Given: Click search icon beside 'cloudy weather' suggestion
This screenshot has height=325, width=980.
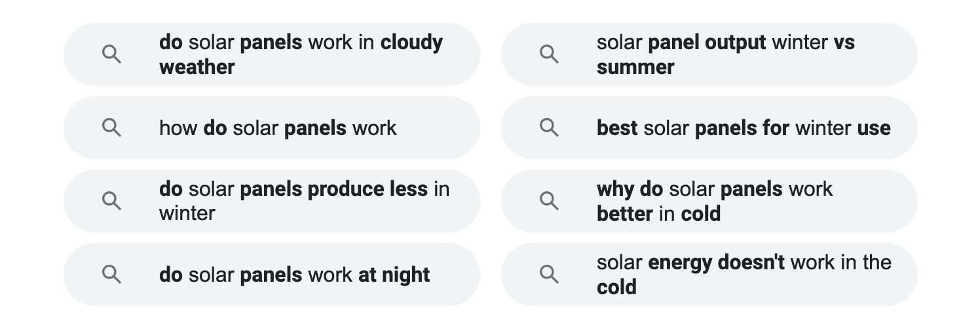Looking at the screenshot, I should [x=112, y=54].
